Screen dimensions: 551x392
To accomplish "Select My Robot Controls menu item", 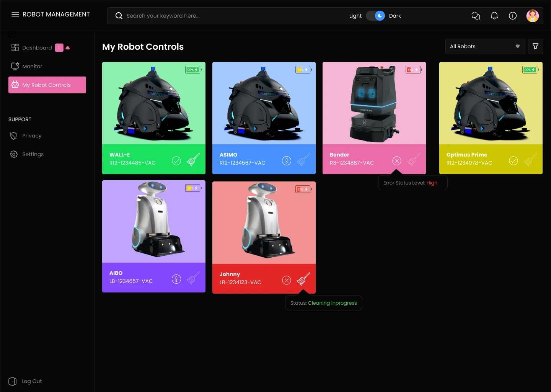I will [47, 85].
